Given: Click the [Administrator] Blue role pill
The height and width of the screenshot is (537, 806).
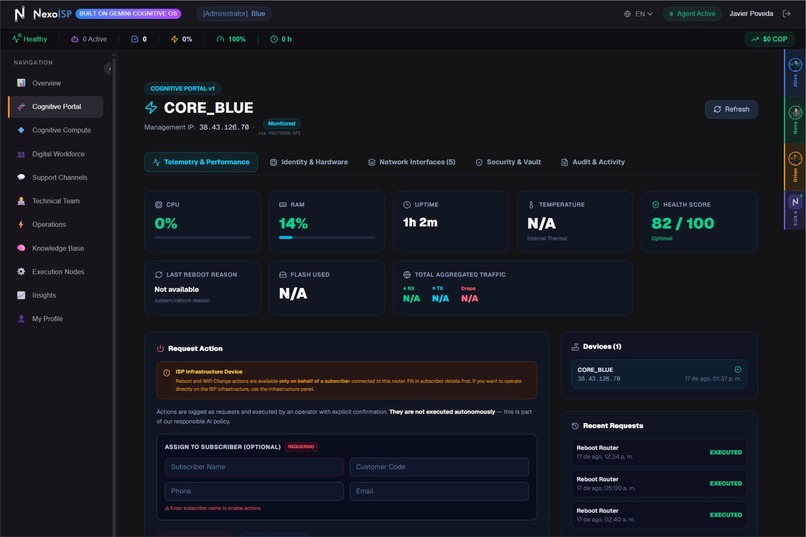Looking at the screenshot, I should point(234,14).
